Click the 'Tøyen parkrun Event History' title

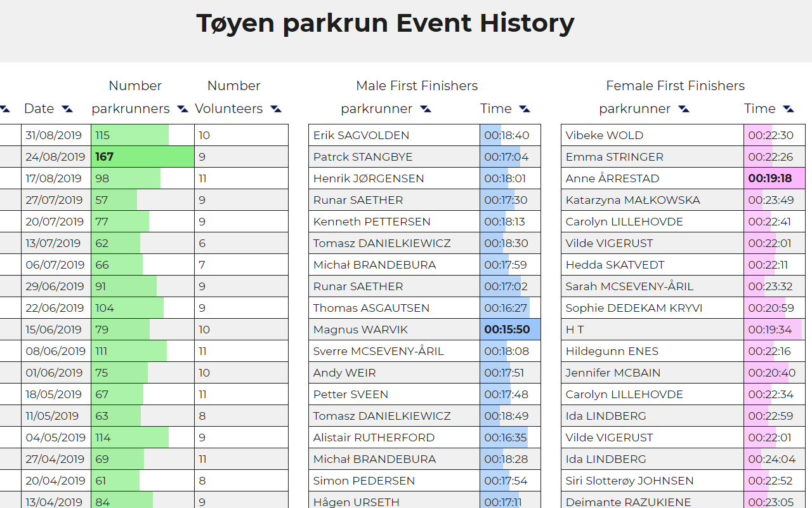[386, 23]
